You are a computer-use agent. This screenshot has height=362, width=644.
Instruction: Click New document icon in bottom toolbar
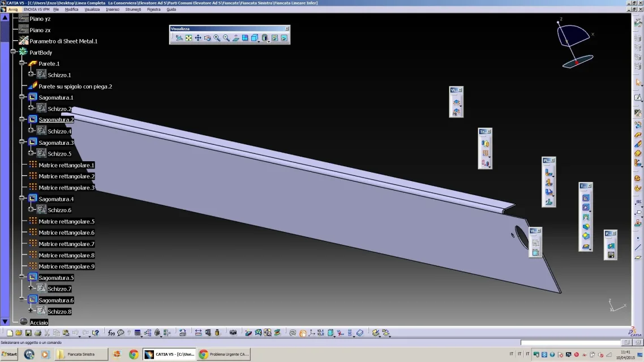[10, 333]
